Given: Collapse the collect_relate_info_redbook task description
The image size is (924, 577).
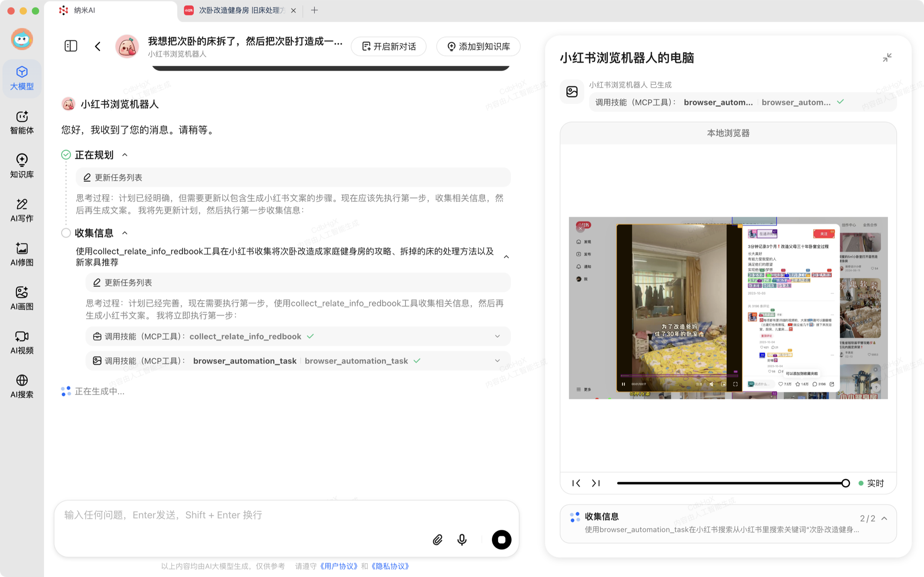Looking at the screenshot, I should pyautogui.click(x=506, y=257).
